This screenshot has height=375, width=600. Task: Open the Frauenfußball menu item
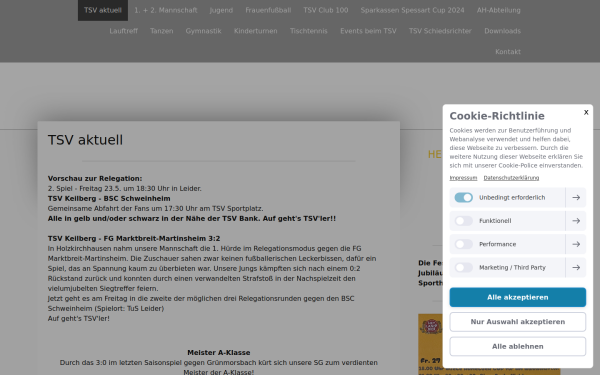[x=268, y=10]
